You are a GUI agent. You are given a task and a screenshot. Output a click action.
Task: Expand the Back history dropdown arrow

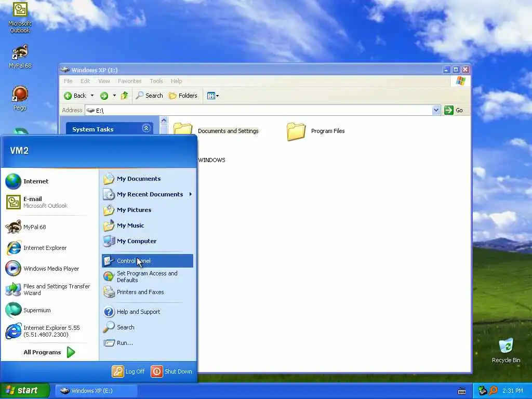point(92,96)
